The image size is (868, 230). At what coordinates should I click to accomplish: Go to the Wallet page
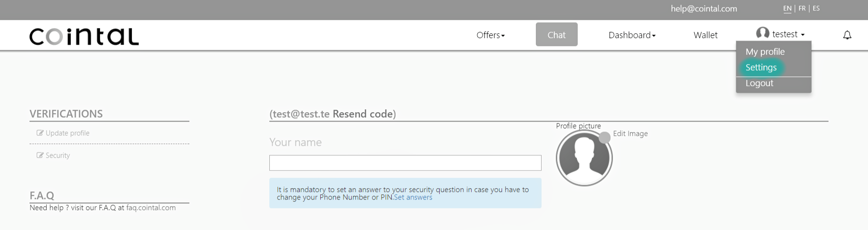705,35
